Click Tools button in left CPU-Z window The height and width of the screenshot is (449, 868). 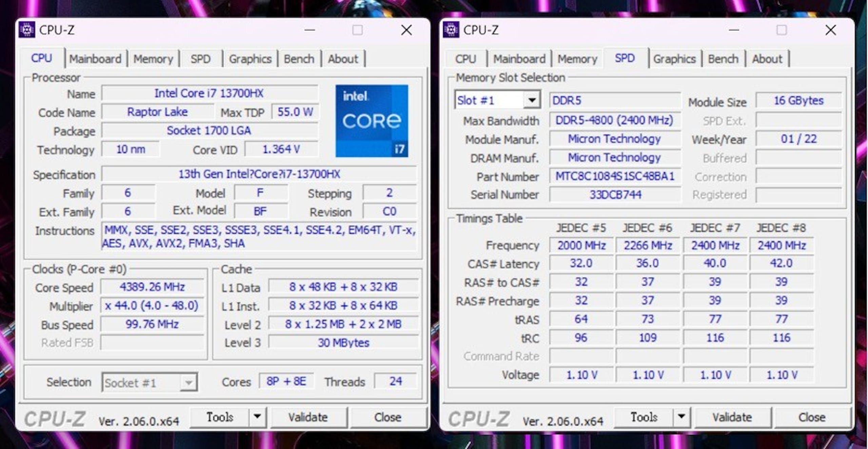click(x=220, y=417)
